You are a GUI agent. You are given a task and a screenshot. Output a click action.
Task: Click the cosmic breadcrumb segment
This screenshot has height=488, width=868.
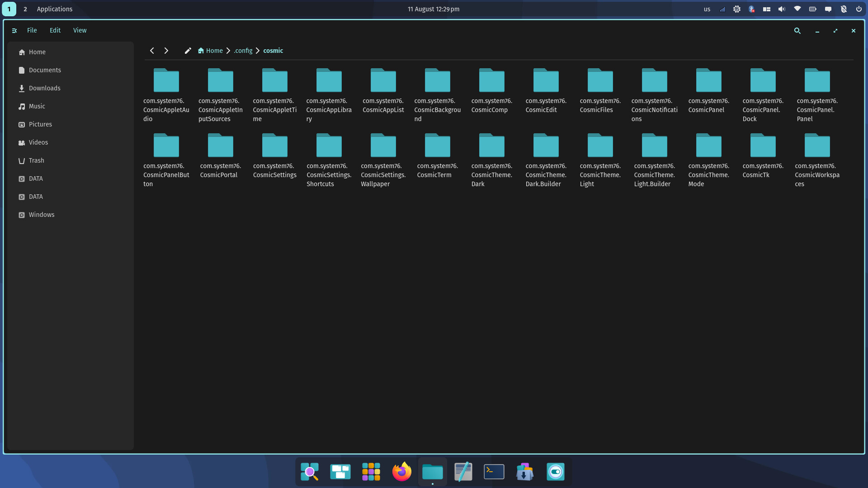coord(273,51)
